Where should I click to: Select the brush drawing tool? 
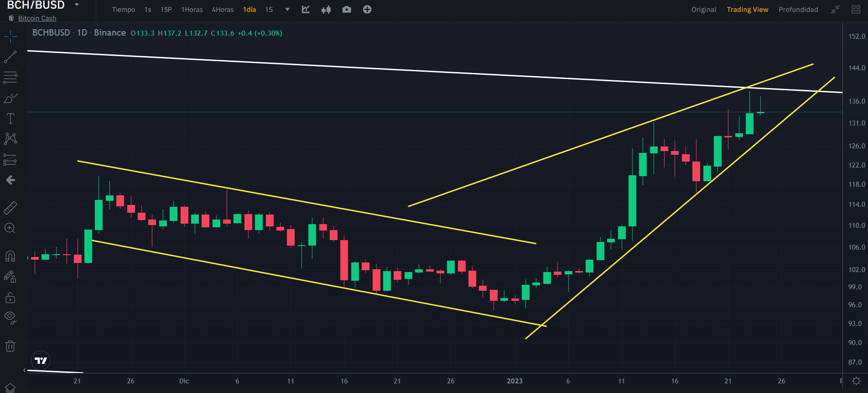[x=10, y=98]
